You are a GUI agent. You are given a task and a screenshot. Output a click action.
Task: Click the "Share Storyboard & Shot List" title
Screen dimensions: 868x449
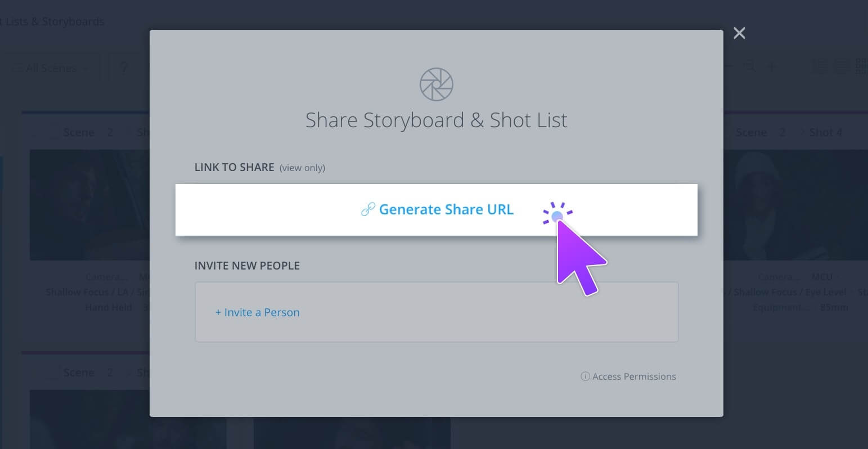coord(437,120)
